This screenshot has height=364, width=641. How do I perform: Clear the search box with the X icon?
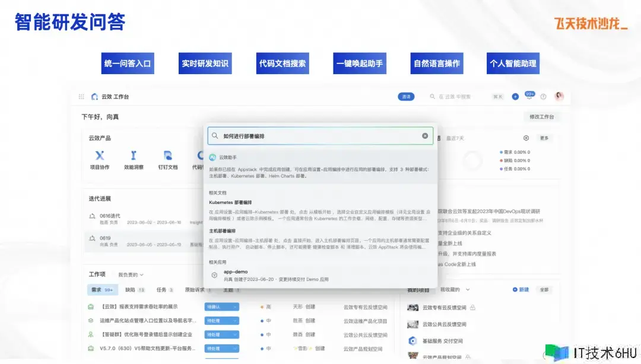pos(425,136)
